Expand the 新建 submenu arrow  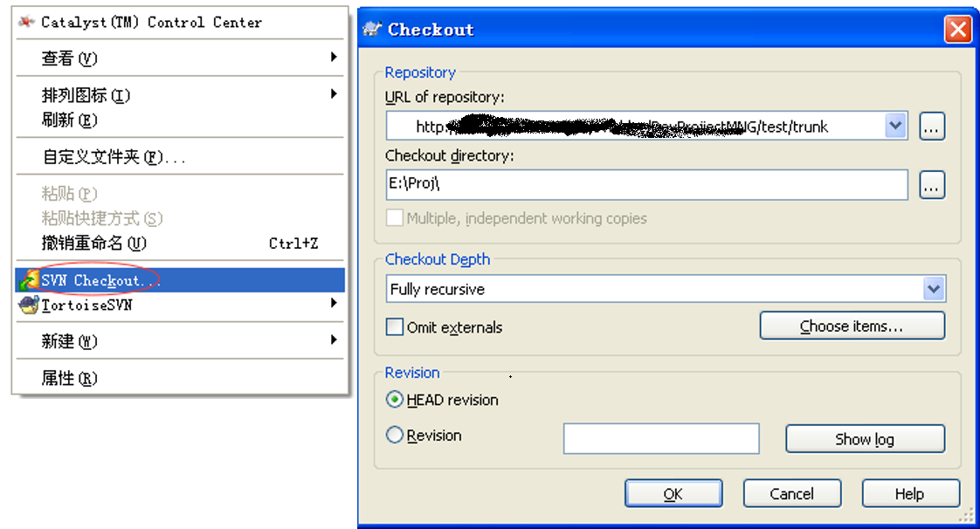click(x=333, y=341)
